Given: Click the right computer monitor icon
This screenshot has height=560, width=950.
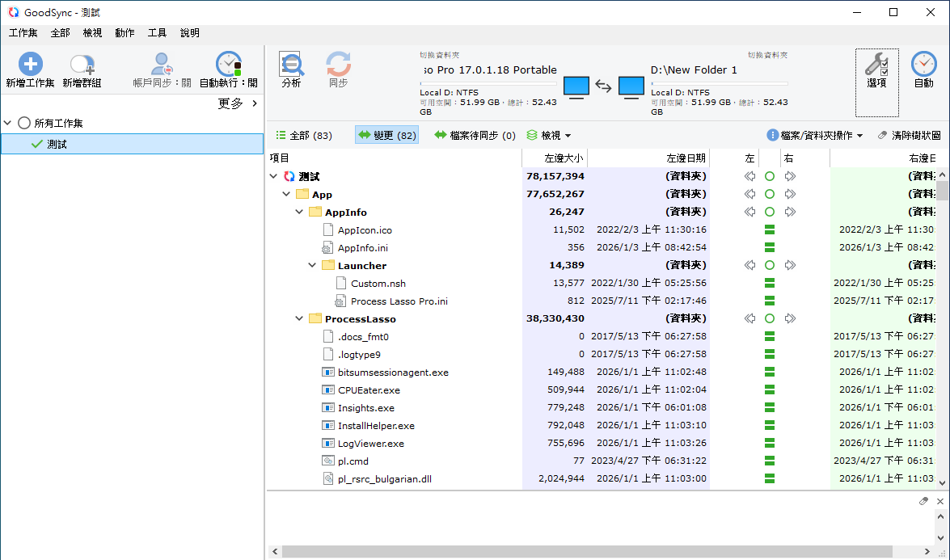Looking at the screenshot, I should (x=631, y=87).
